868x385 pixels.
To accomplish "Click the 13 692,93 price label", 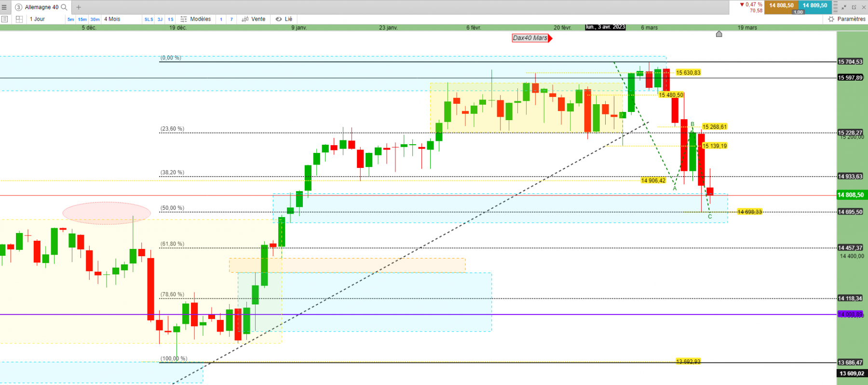I will click(688, 361).
